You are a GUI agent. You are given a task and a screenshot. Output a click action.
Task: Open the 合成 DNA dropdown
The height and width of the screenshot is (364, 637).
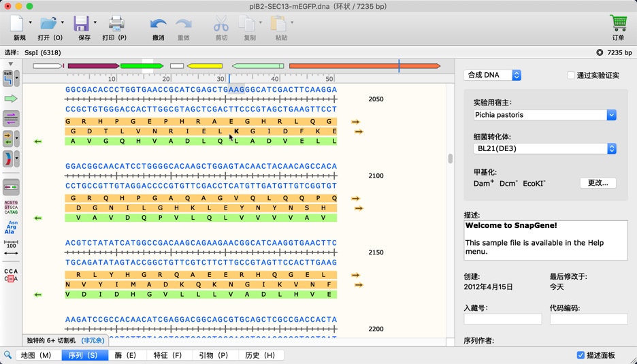(493, 76)
